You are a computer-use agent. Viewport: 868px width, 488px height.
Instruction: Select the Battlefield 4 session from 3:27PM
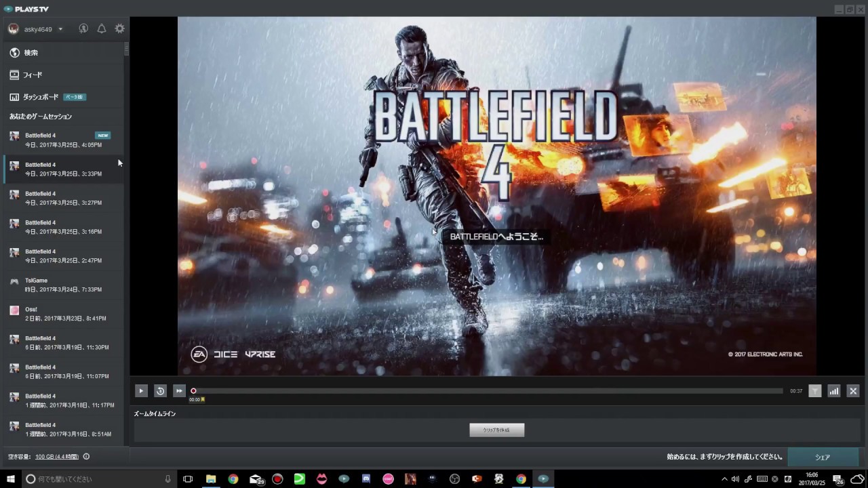click(x=62, y=198)
